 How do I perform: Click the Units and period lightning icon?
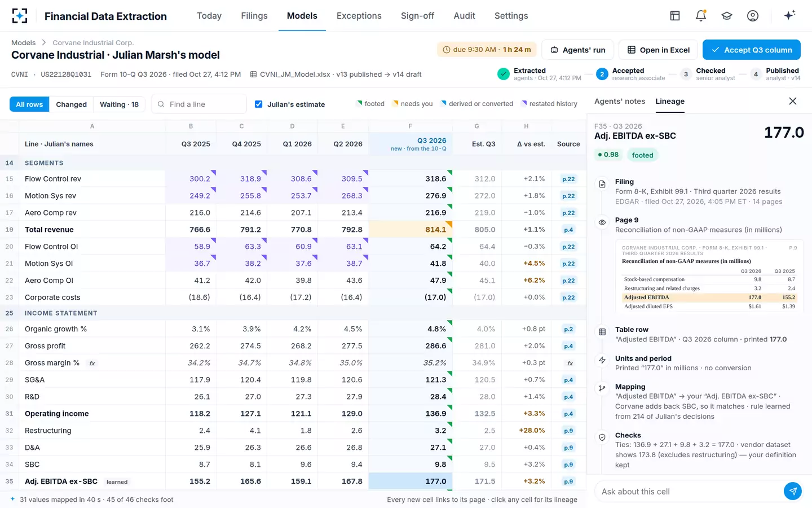[x=602, y=360]
